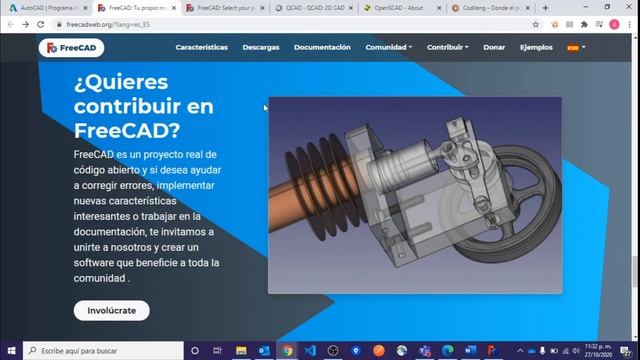Click the Windows search box 'Escribe aquí para buscar'
The height and width of the screenshot is (360, 640).
pyautogui.click(x=103, y=351)
